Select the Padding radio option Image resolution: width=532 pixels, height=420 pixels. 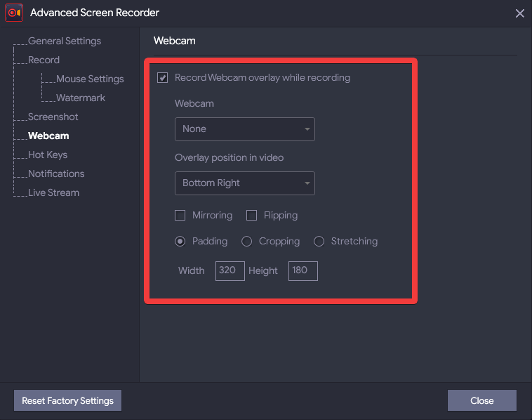point(180,242)
